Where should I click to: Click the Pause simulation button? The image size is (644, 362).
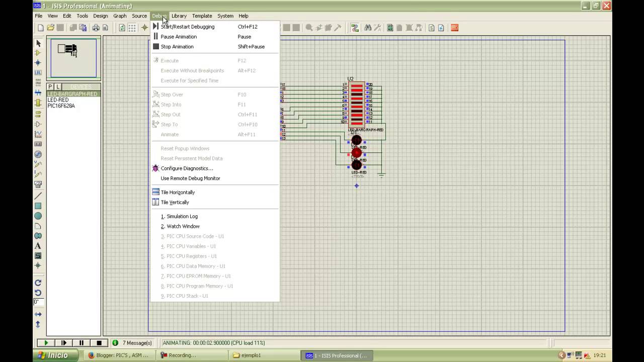coord(81,343)
